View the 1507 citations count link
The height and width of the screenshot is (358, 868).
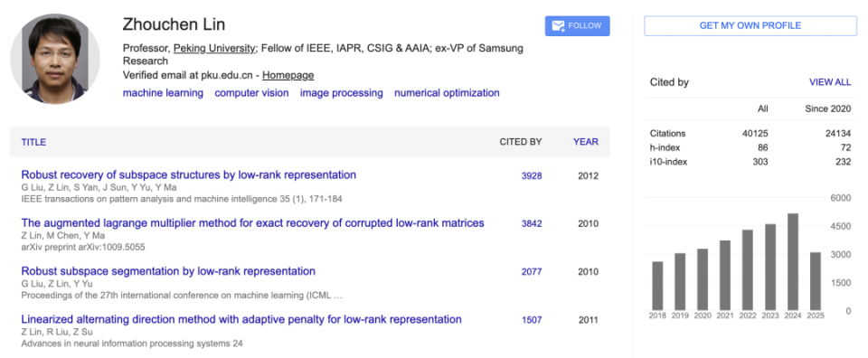pyautogui.click(x=532, y=320)
